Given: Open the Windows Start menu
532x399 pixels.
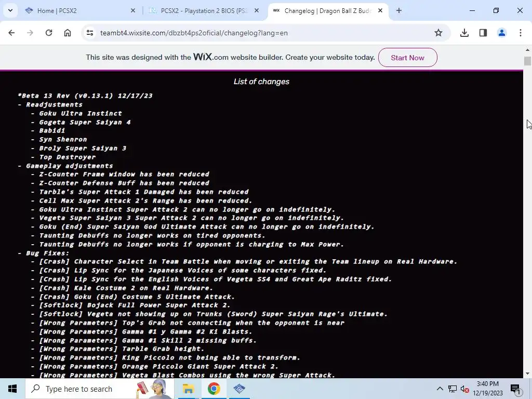Looking at the screenshot, I should [x=12, y=389].
